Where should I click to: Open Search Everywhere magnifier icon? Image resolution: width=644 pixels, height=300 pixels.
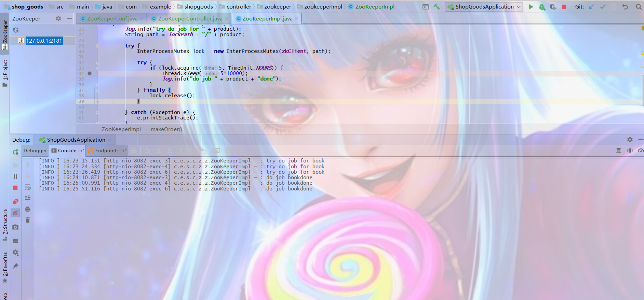point(639,6)
